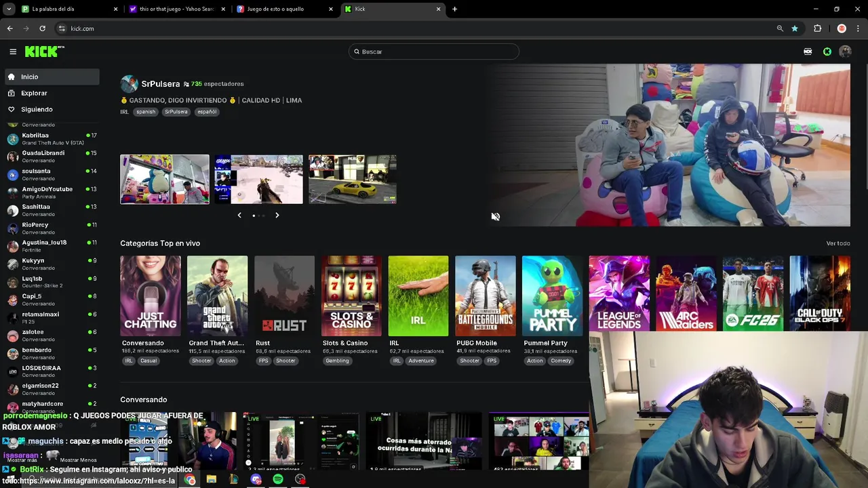Viewport: 868px width, 488px height.
Task: Open the Spotify icon in Windows taskbar
Action: click(x=278, y=479)
